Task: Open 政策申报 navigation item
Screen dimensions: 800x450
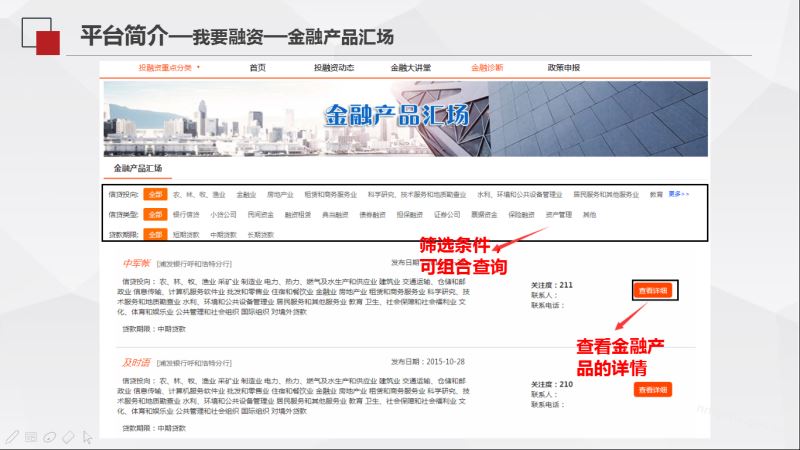Action: (563, 68)
